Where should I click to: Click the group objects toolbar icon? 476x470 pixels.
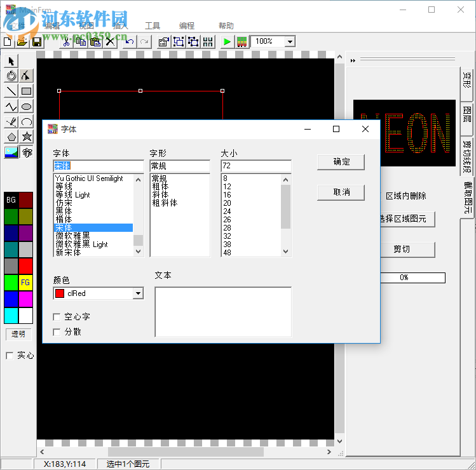(179, 41)
